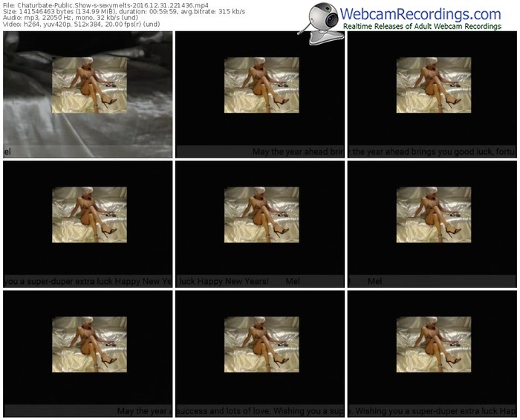The width and height of the screenshot is (520, 420).
Task: Open the frame captioned 'you a super-duper extra luck Happy New Ye'
Action: [88, 224]
